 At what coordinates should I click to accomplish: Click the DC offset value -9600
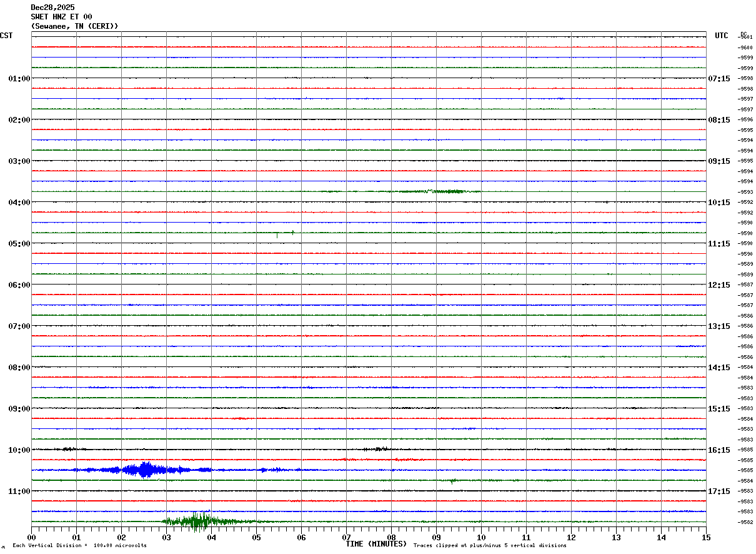(745, 48)
